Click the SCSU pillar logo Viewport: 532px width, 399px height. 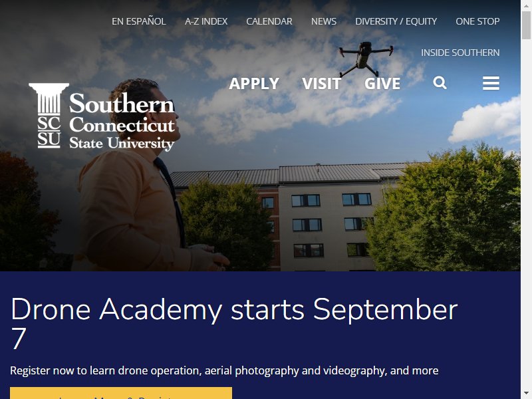click(x=49, y=116)
